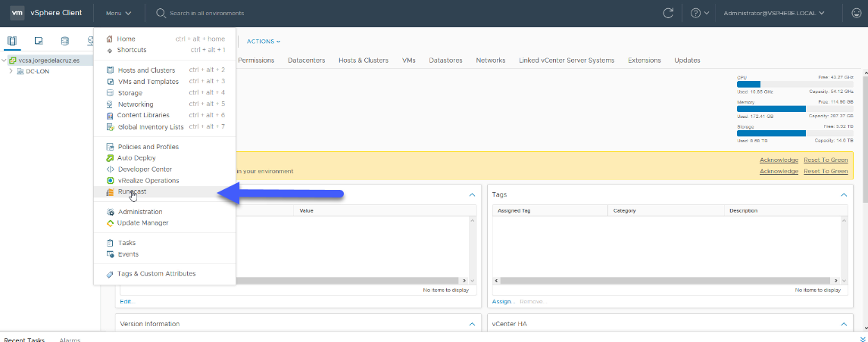Expand the bottom tasks pane chevron
The image size is (868, 342).
[863, 339]
